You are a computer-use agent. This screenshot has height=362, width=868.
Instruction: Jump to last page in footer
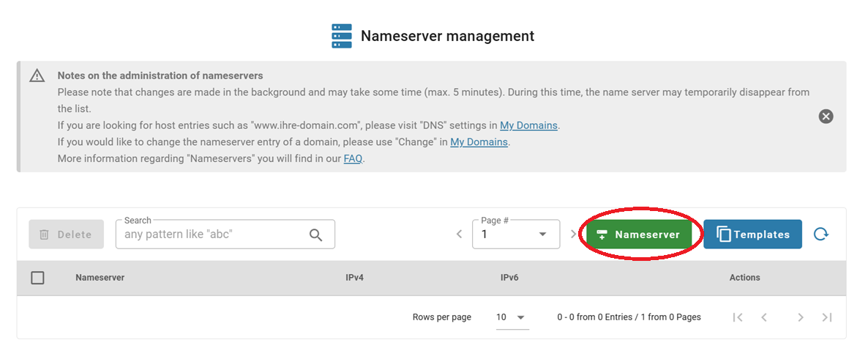pos(827,317)
